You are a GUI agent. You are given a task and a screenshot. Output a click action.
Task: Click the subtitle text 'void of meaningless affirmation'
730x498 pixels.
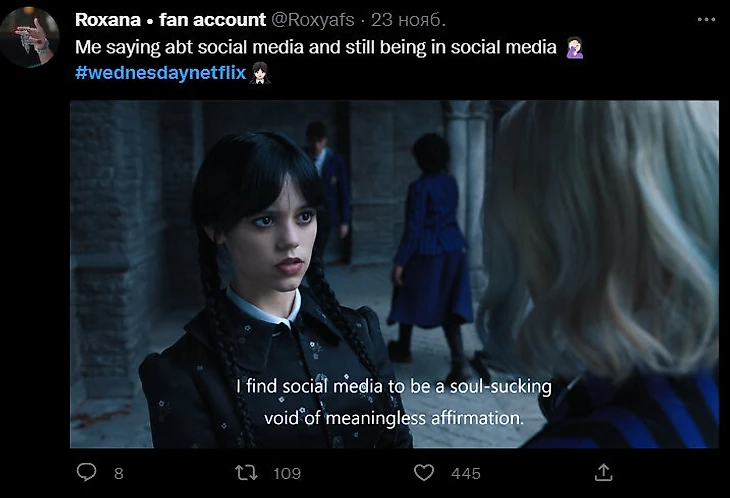[394, 418]
